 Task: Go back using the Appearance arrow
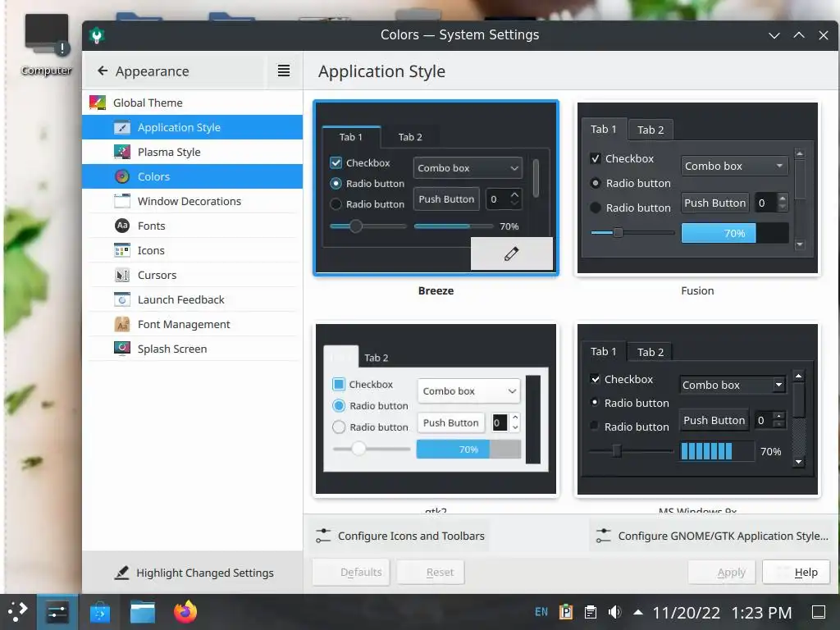click(x=103, y=71)
